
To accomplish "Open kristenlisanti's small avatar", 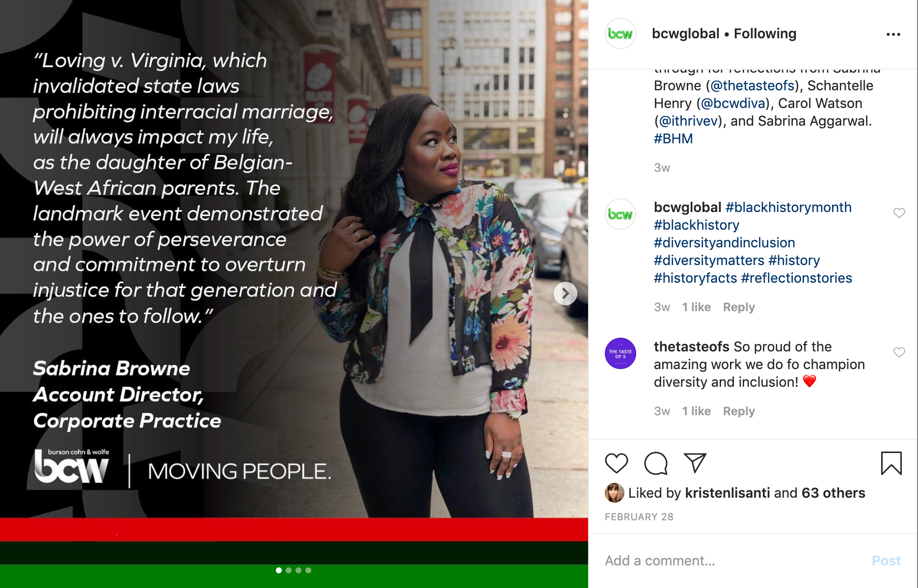I will coord(614,493).
